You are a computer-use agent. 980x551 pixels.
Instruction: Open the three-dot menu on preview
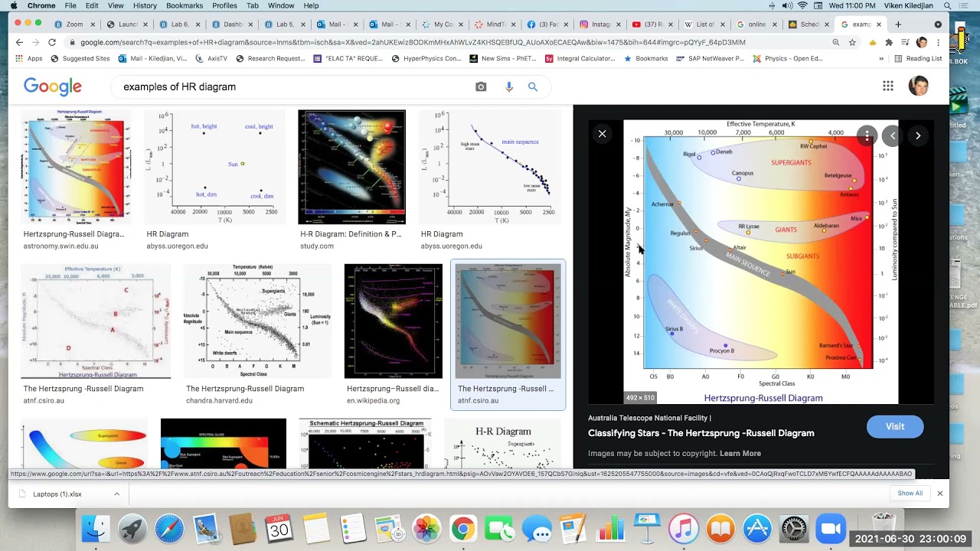tap(867, 135)
